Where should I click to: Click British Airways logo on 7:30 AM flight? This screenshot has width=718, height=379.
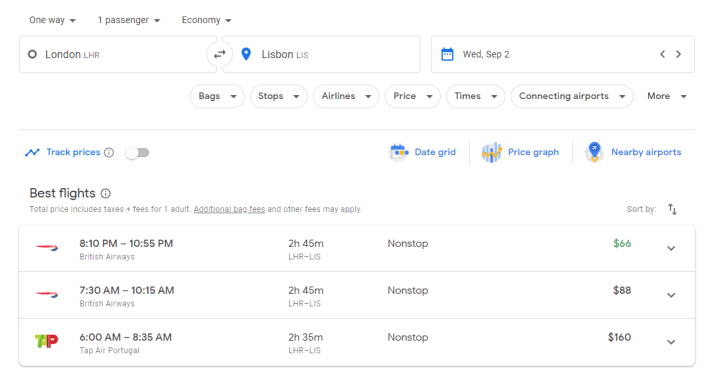point(47,294)
